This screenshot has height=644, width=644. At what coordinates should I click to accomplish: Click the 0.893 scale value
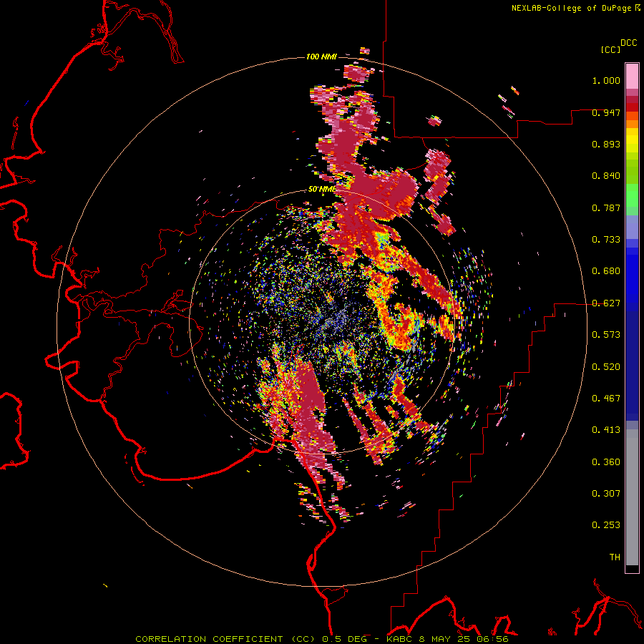pyautogui.click(x=606, y=144)
